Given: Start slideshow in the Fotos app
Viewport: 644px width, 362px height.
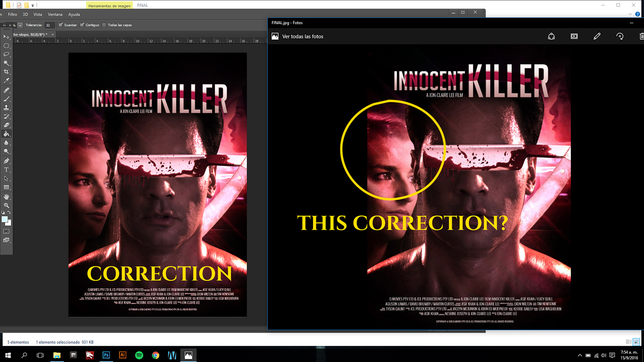Looking at the screenshot, I should (574, 37).
